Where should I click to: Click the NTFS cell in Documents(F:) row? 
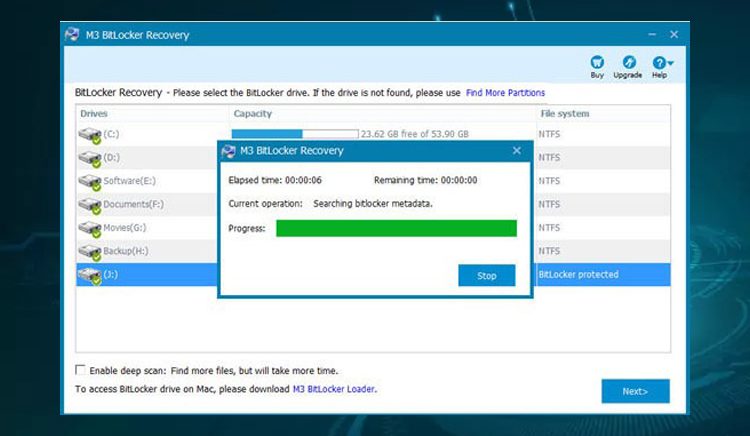(x=549, y=204)
